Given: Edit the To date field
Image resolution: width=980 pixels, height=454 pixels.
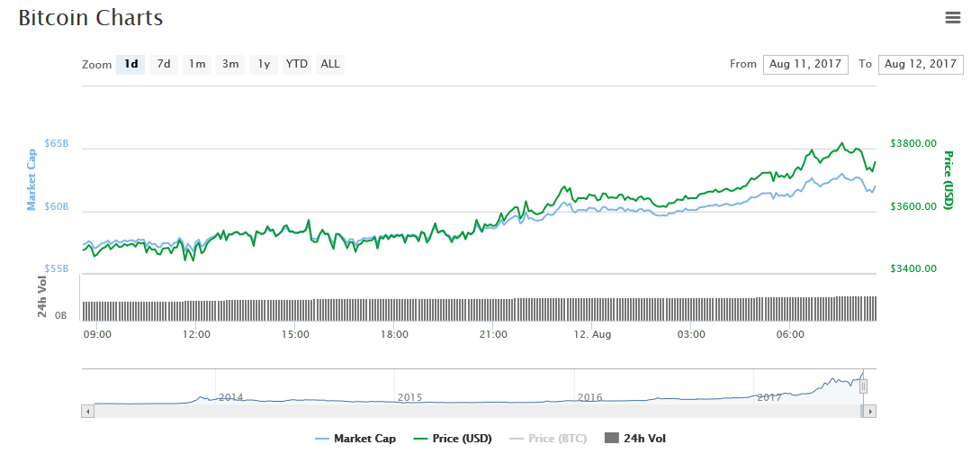Looking at the screenshot, I should point(921,65).
